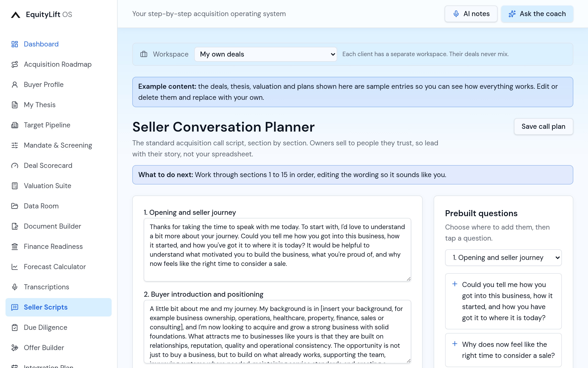Click the Document Builder pen icon
This screenshot has width=588, height=368.
[x=14, y=226]
